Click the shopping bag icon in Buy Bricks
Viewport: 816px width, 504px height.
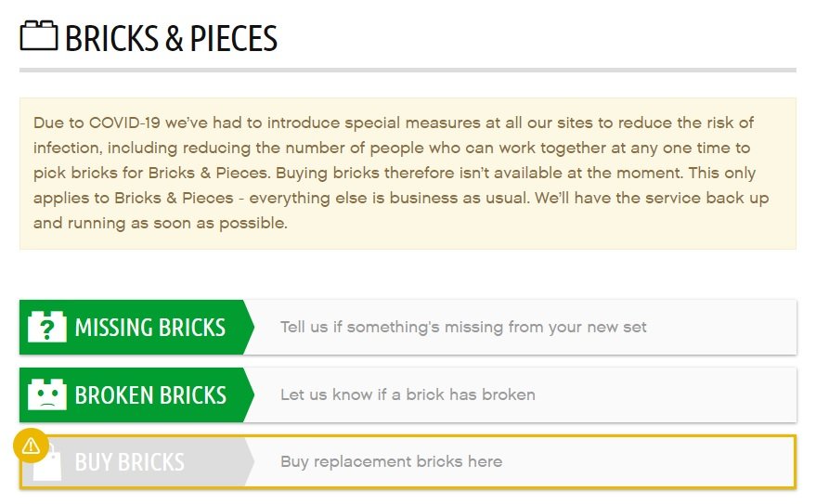pos(48,463)
